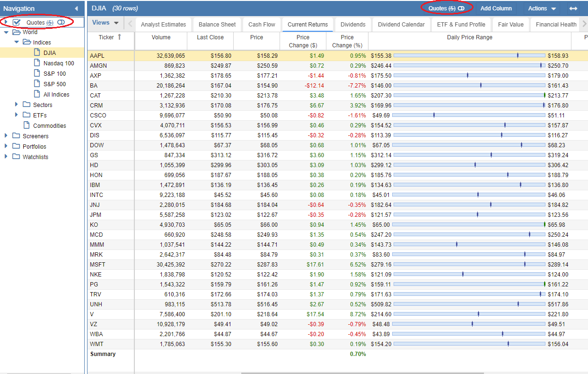
Task: Click the Nasdaq 100 document icon
Action: coord(37,63)
